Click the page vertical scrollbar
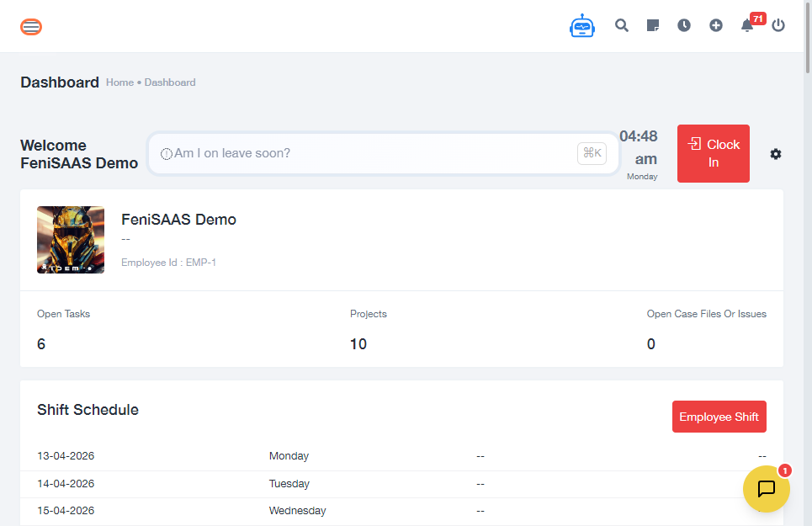The height and width of the screenshot is (526, 812). [807, 252]
